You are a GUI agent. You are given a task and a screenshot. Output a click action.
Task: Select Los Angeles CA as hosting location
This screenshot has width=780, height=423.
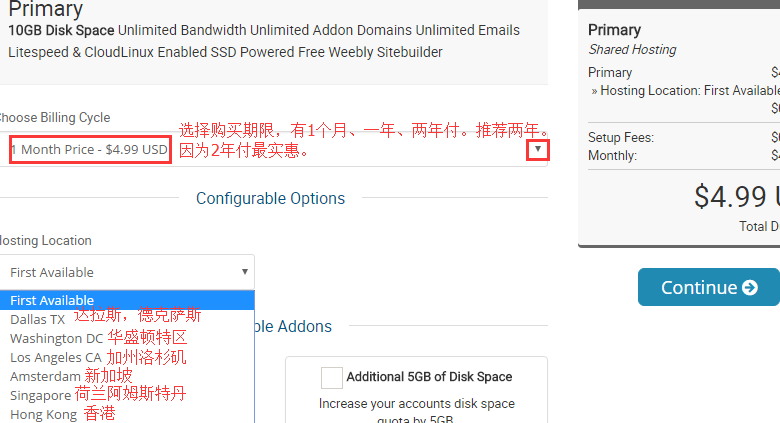pos(55,357)
